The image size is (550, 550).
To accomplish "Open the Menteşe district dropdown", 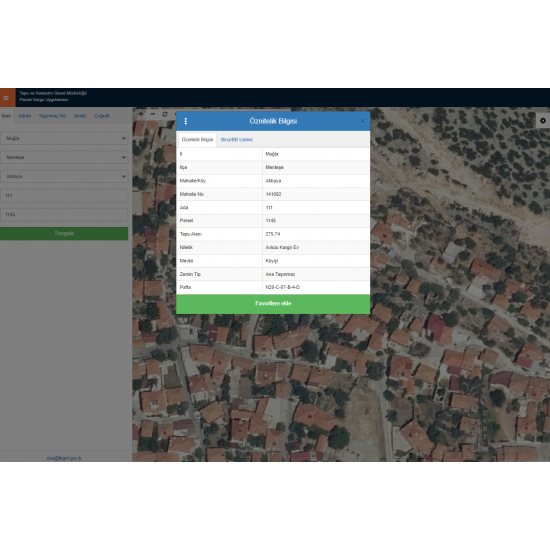I will pos(64,157).
